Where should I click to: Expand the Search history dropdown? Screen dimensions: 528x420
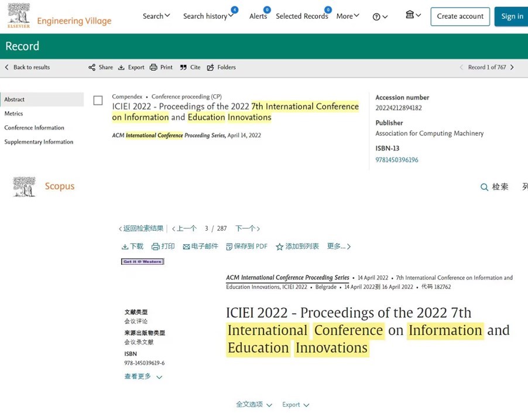[208, 16]
